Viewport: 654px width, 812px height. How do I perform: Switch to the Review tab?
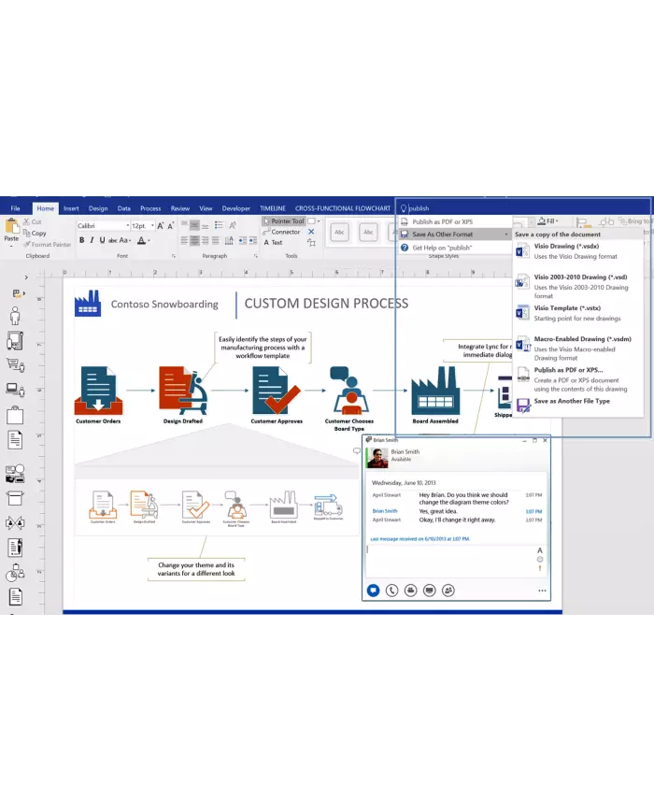click(x=180, y=208)
